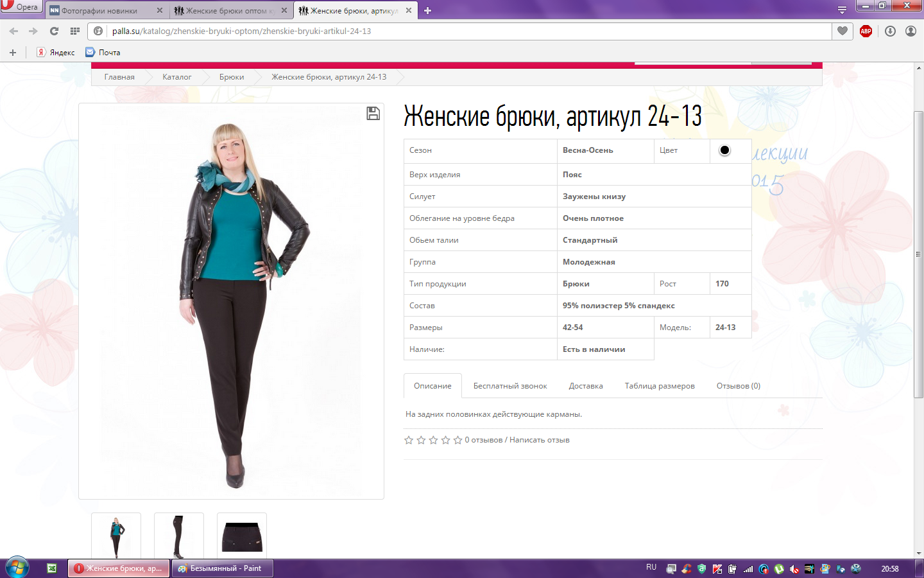Open the tab list menu
Image resolution: width=924 pixels, height=578 pixels.
coord(842,10)
